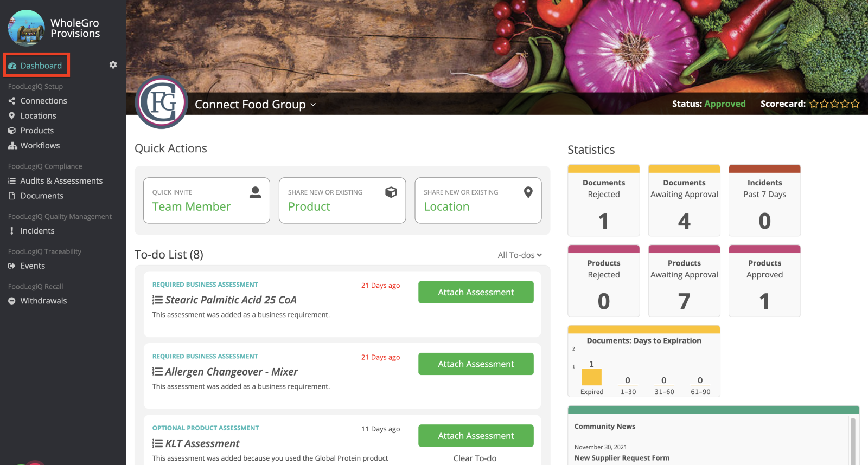The width and height of the screenshot is (868, 465).
Task: Click the Locations pin icon in sidebar
Action: pos(12,115)
